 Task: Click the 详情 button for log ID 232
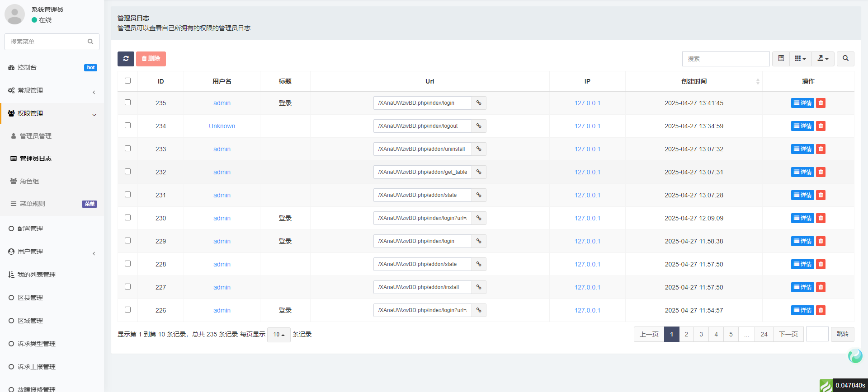[802, 172]
